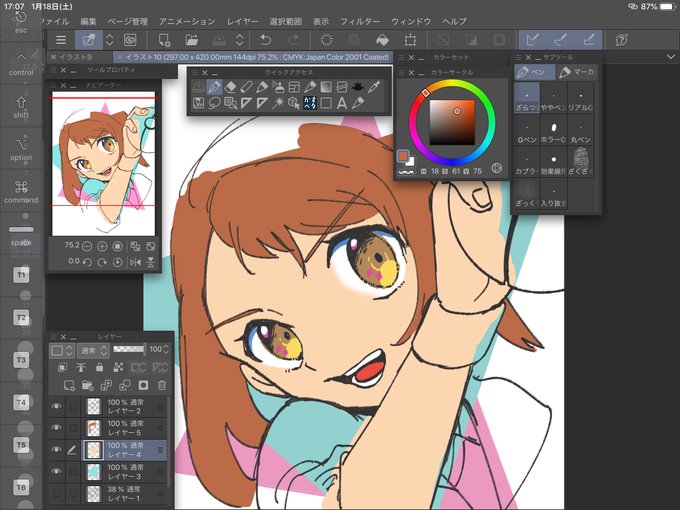Select the pen tool in Quick Access
The image size is (680, 510).
click(214, 87)
